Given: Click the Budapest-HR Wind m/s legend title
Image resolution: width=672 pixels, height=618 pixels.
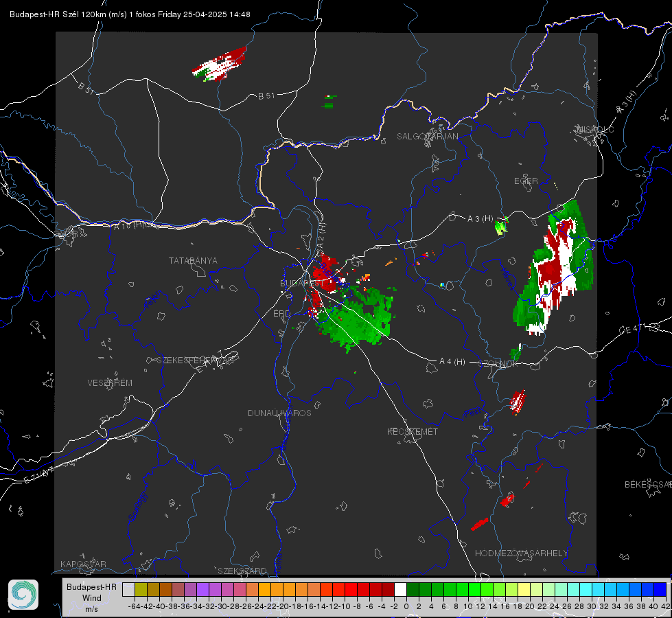Looking at the screenshot, I should click(x=92, y=597).
